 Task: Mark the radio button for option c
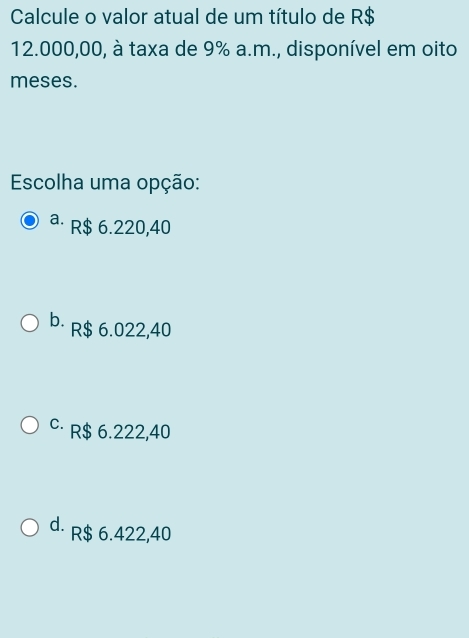coord(30,425)
